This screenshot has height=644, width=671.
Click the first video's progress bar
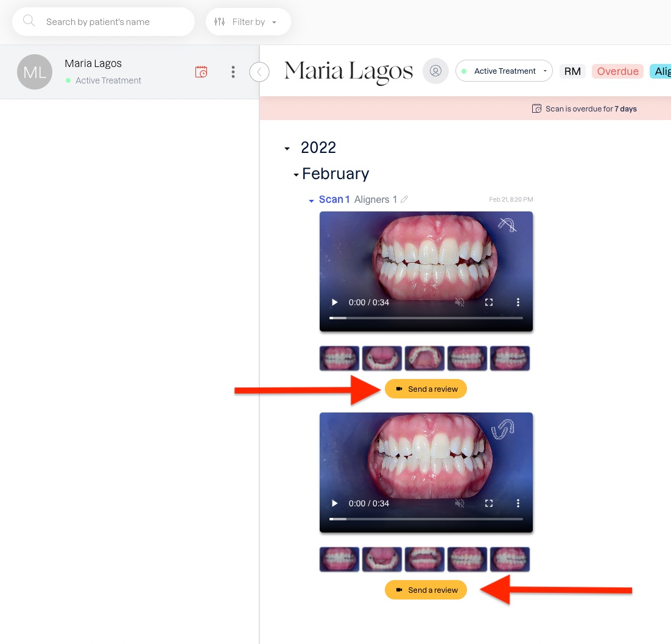coord(426,317)
